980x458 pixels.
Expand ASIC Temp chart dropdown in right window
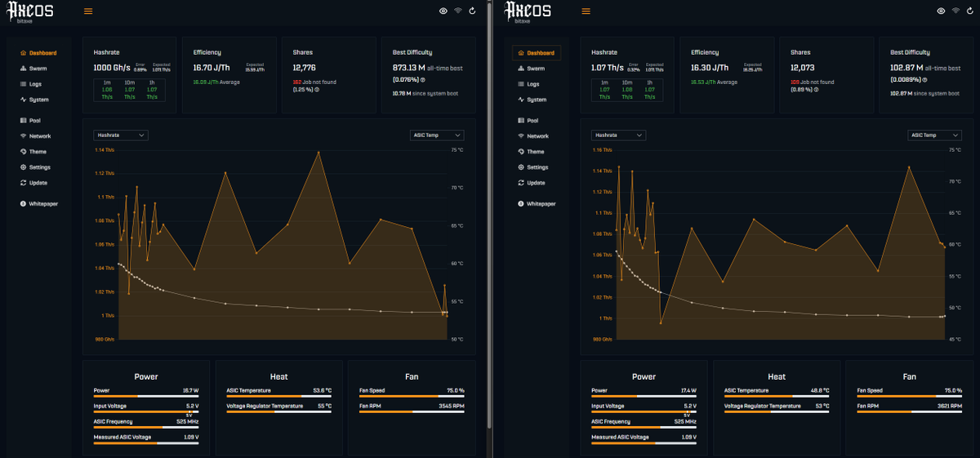(x=935, y=135)
